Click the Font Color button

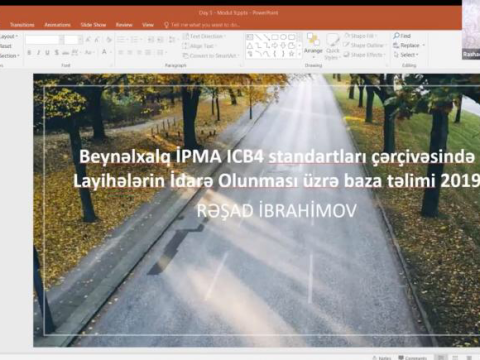pyautogui.click(x=104, y=52)
